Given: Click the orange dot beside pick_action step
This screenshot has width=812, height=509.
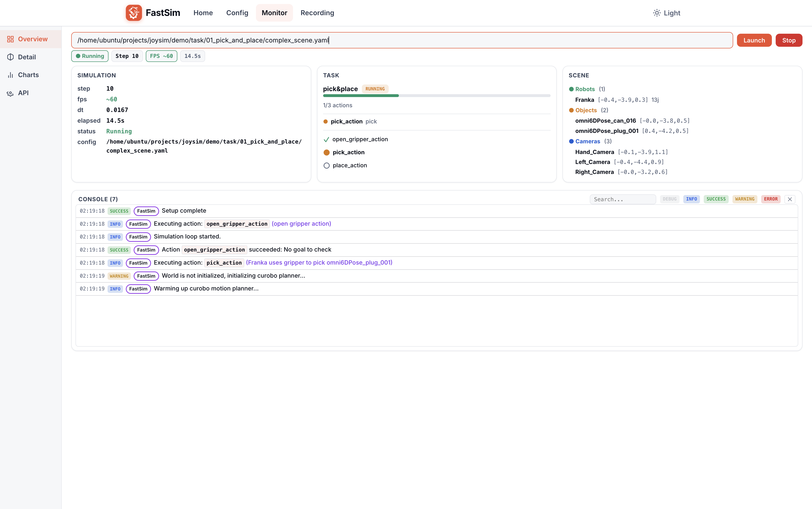Looking at the screenshot, I should [x=326, y=152].
